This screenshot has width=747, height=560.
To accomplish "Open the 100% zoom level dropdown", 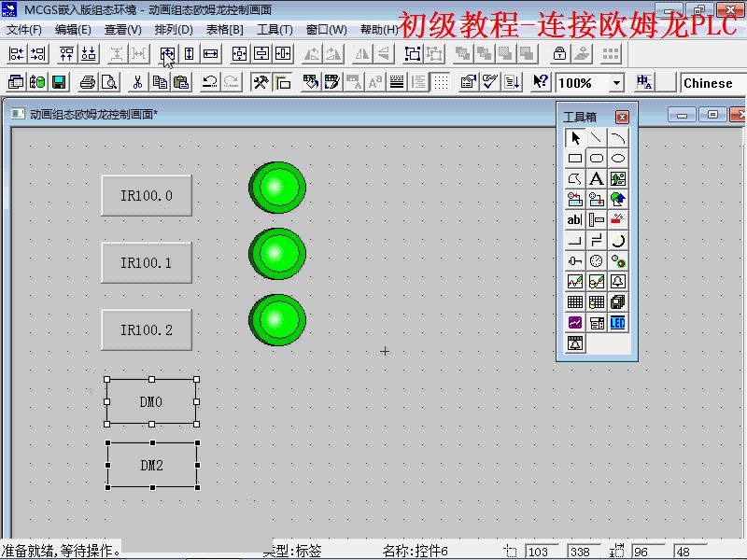I will pyautogui.click(x=618, y=83).
